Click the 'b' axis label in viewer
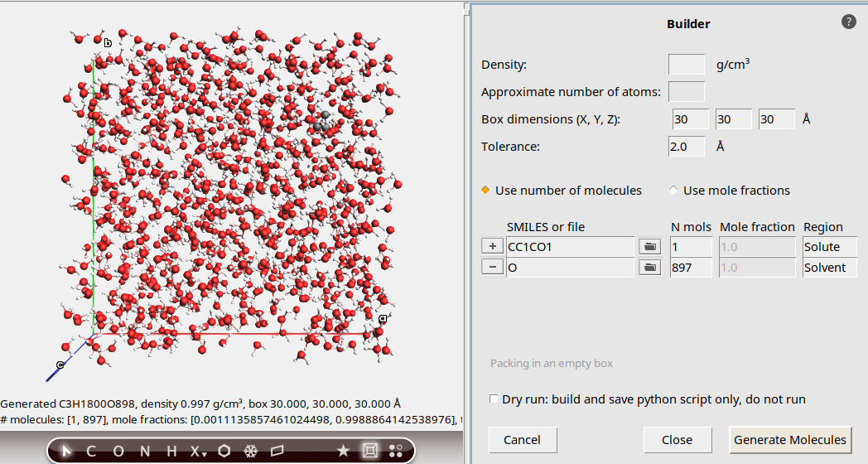 coord(108,42)
